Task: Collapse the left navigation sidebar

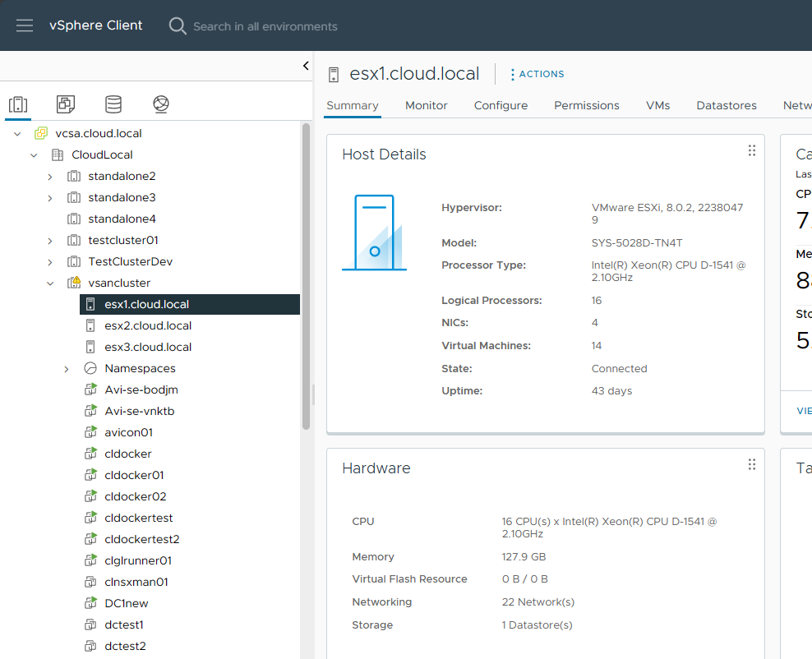Action: tap(306, 66)
